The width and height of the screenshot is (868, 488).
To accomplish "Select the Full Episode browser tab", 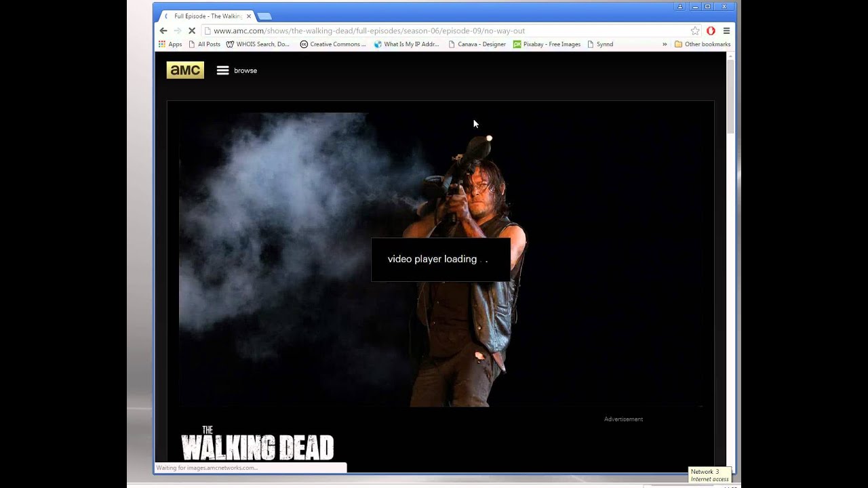I will point(207,16).
